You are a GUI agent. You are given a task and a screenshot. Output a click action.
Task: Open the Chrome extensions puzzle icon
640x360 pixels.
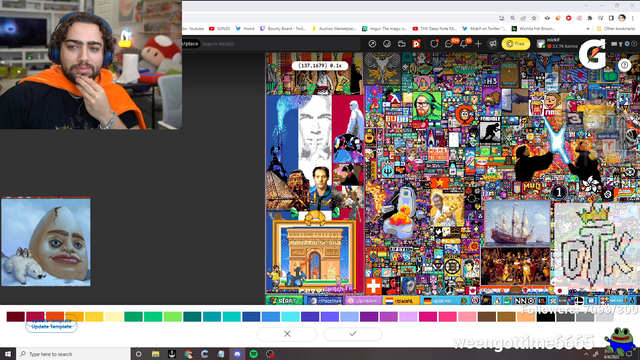coord(590,18)
